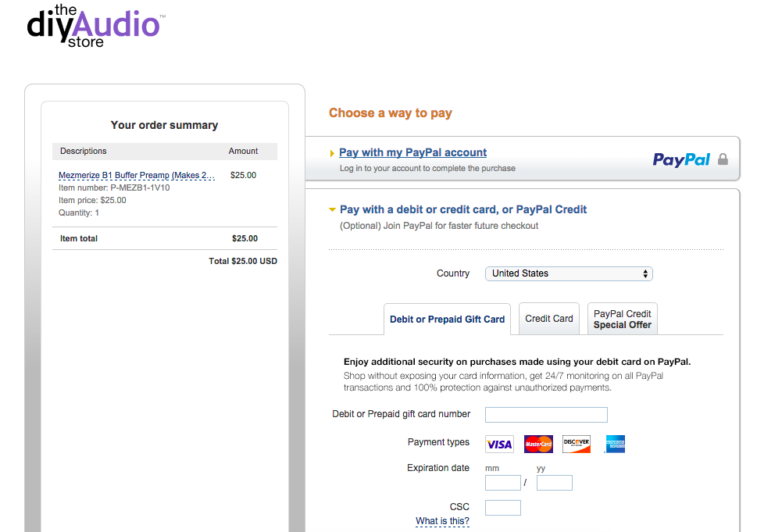Focus the debit or prepaid gift card number field

(546, 414)
